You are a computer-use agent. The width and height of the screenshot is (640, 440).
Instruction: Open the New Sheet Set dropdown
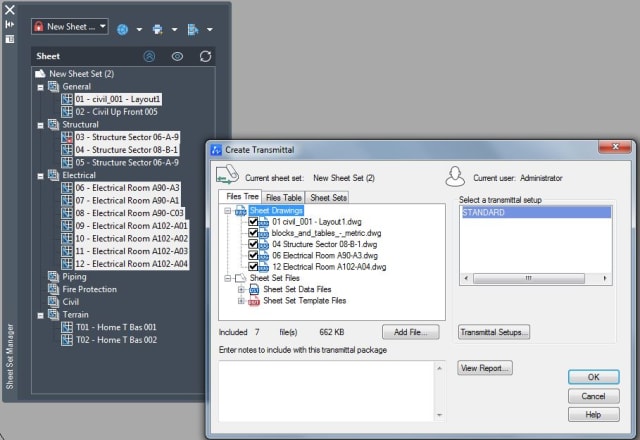coord(70,27)
